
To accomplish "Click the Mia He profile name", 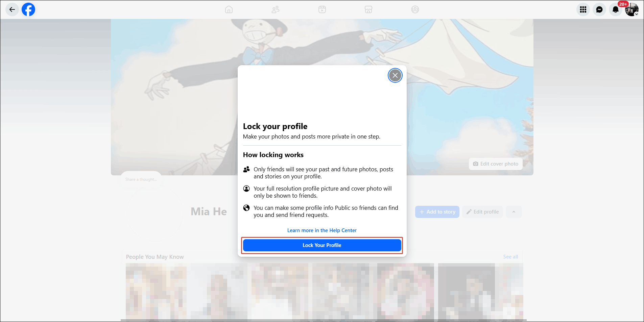I will (x=209, y=212).
